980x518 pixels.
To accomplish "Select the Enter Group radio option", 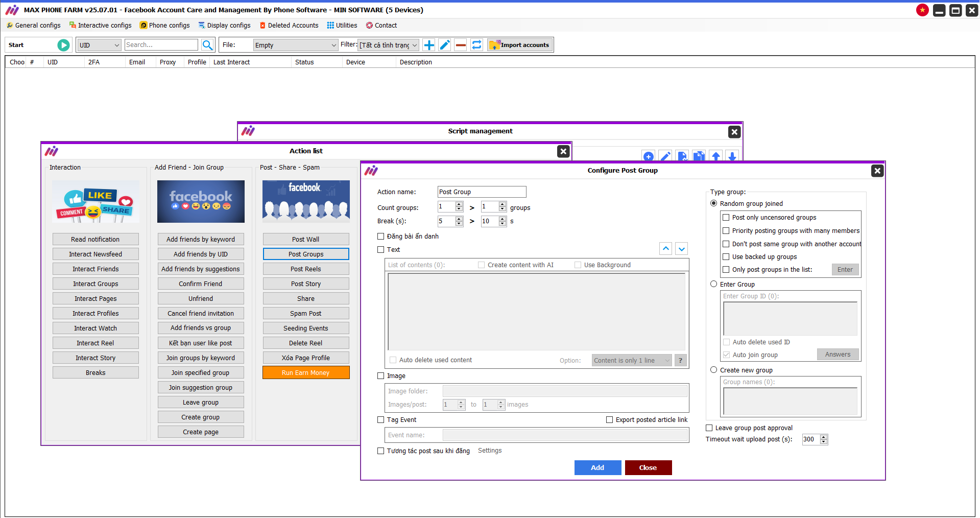I will (x=714, y=284).
